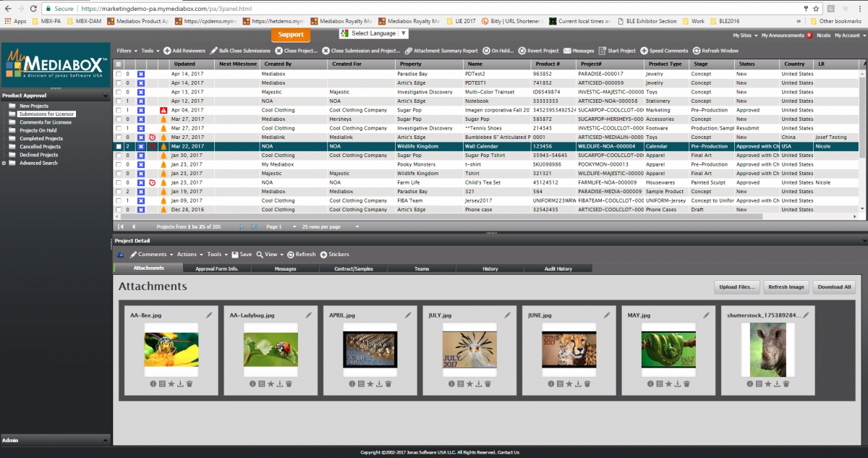Click download icon under APRIL.jpg
This screenshot has width=868, height=458.
tap(379, 383)
